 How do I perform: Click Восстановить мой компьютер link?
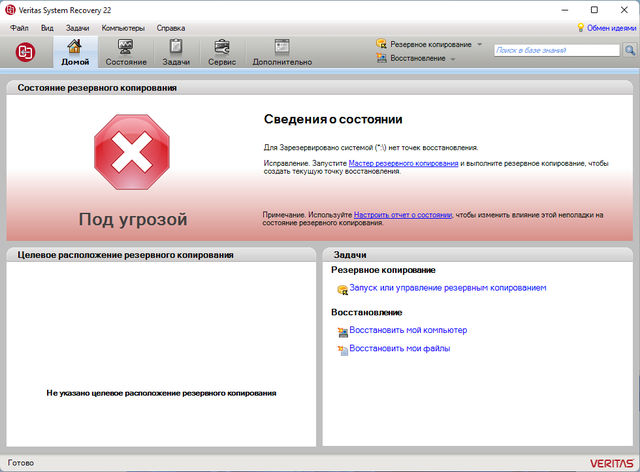pyautogui.click(x=407, y=330)
